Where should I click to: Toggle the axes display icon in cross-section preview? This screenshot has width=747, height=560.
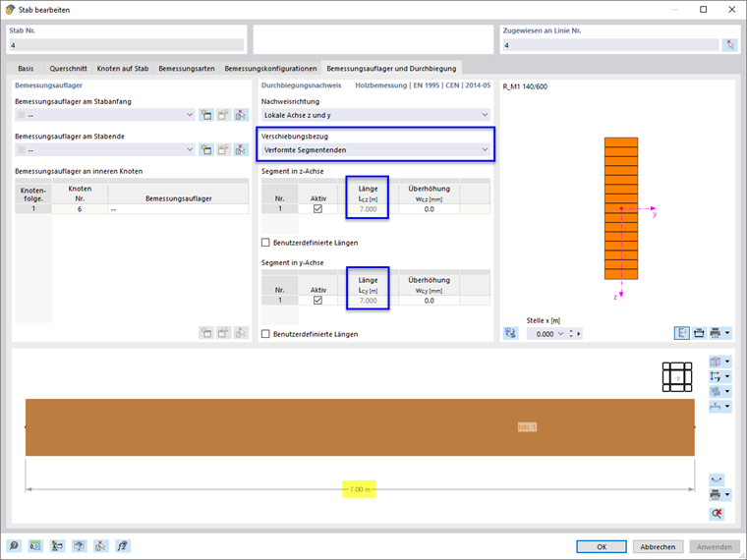682,333
